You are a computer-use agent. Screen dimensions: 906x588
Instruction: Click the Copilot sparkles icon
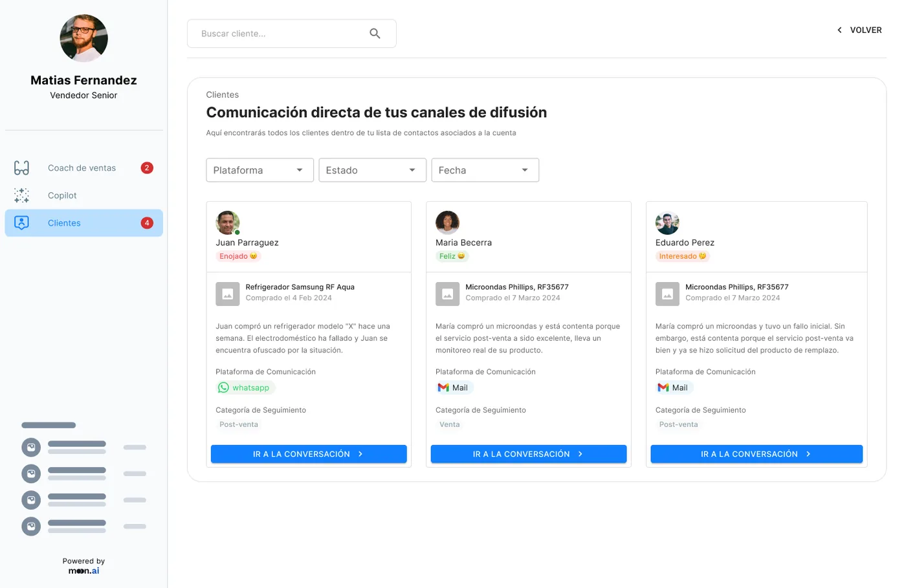tap(21, 195)
